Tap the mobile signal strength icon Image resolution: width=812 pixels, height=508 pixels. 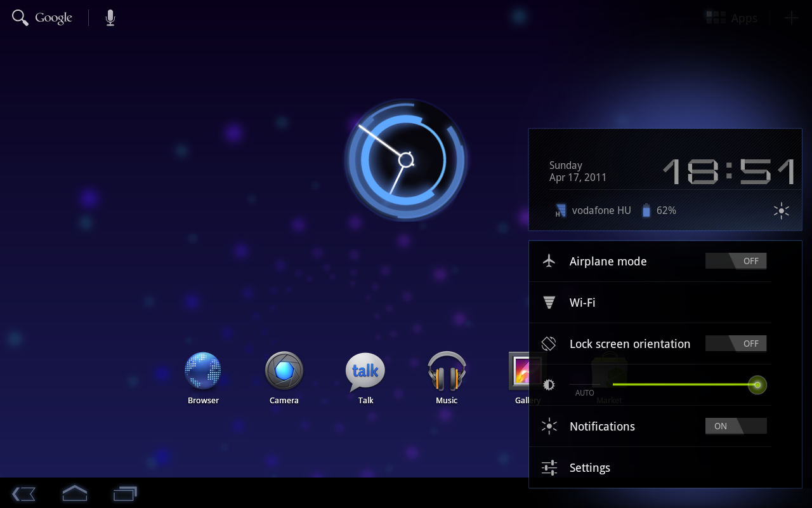[x=560, y=210]
